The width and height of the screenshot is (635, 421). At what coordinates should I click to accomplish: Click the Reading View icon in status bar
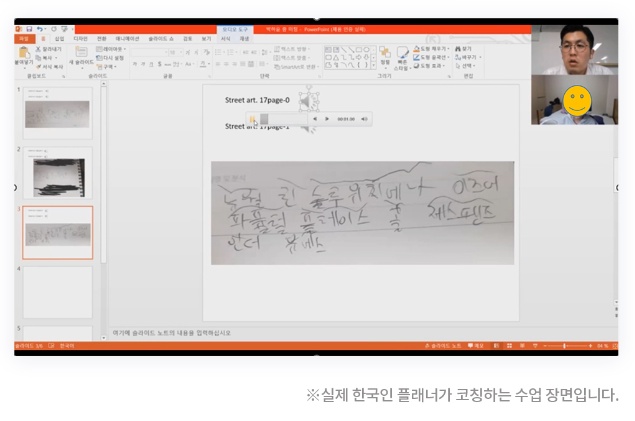click(x=522, y=346)
